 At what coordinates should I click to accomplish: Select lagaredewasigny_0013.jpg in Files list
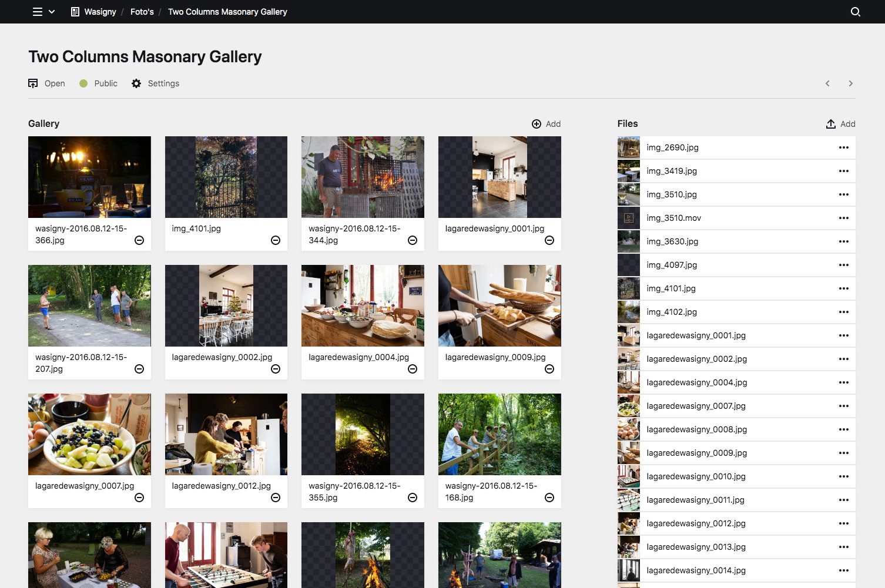pos(736,547)
